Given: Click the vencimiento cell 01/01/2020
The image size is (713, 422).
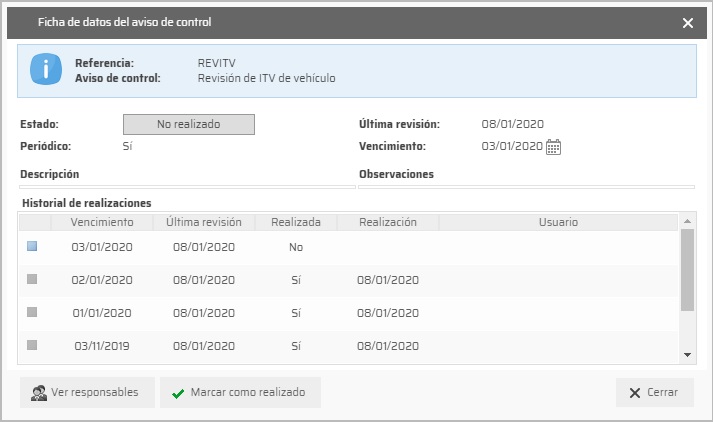Looking at the screenshot, I should click(102, 313).
